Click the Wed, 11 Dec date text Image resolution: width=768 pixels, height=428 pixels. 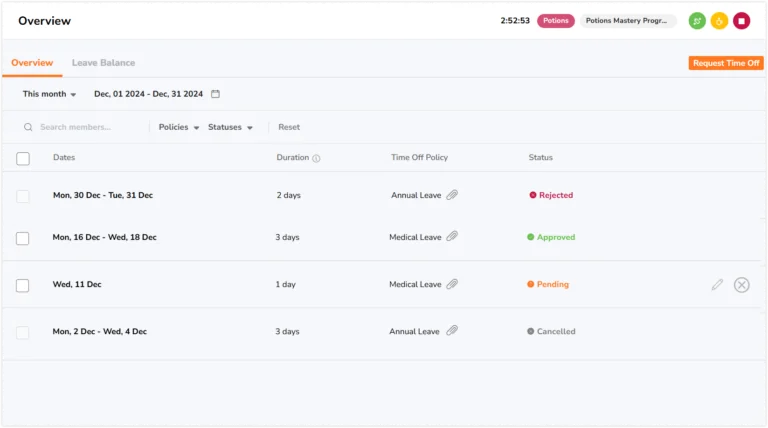pyautogui.click(x=77, y=284)
